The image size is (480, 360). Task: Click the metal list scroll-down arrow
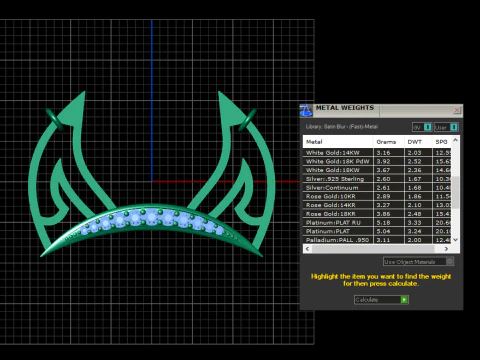456,240
